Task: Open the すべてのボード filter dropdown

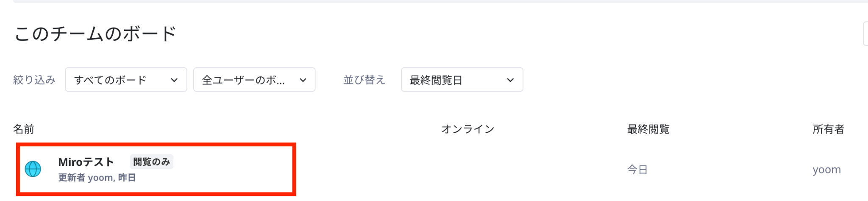Action: [x=125, y=80]
